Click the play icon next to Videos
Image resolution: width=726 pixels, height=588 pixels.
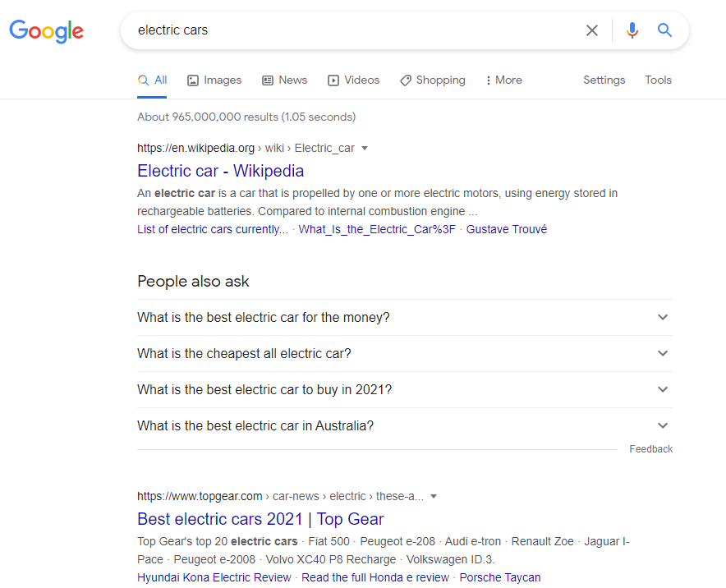click(332, 80)
